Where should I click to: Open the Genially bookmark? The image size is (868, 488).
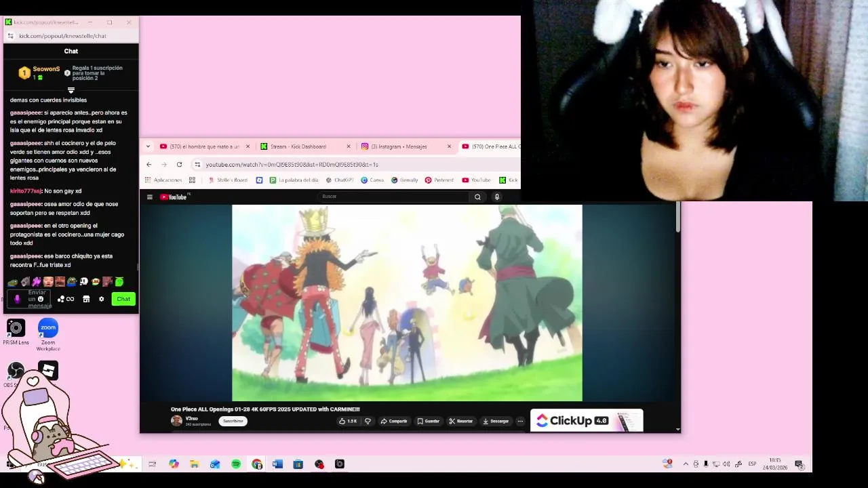pos(405,180)
